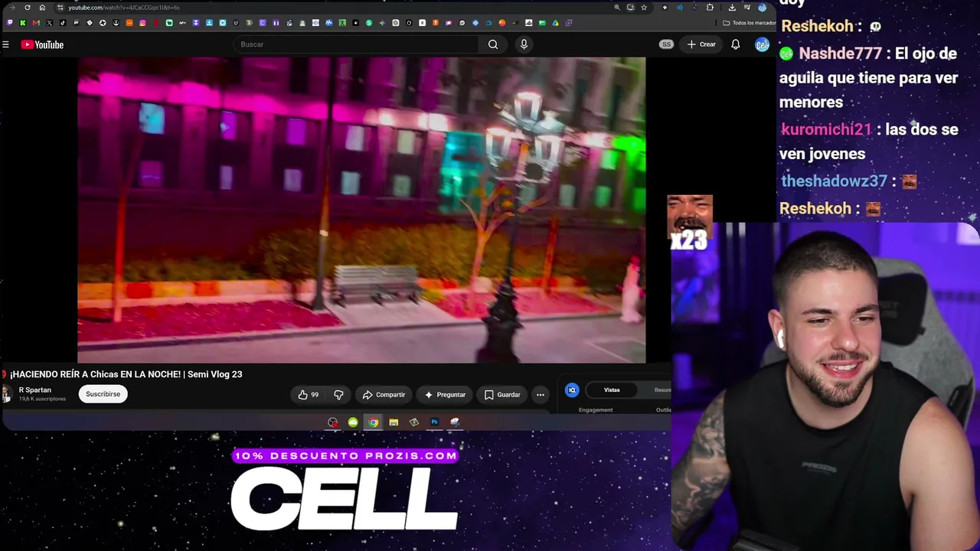Focus the Buscar search field

click(357, 44)
